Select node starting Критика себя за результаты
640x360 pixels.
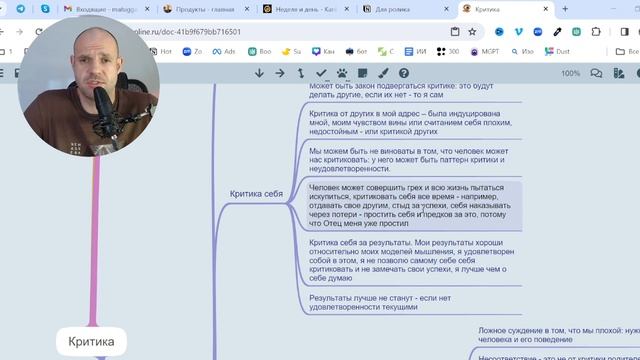point(411,260)
